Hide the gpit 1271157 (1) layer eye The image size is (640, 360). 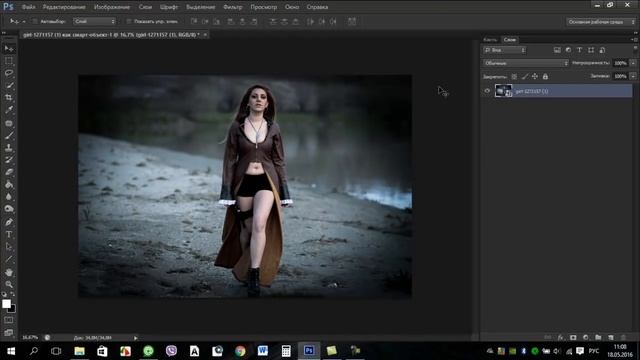[487, 91]
